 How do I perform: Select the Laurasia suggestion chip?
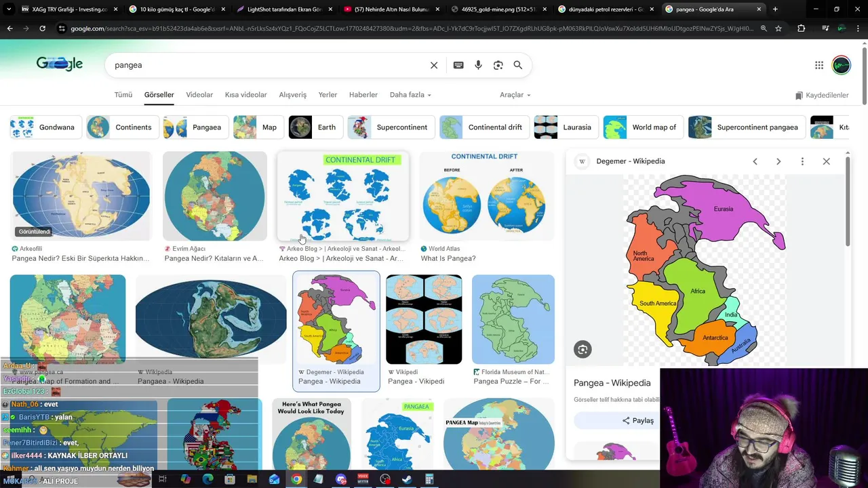click(566, 127)
